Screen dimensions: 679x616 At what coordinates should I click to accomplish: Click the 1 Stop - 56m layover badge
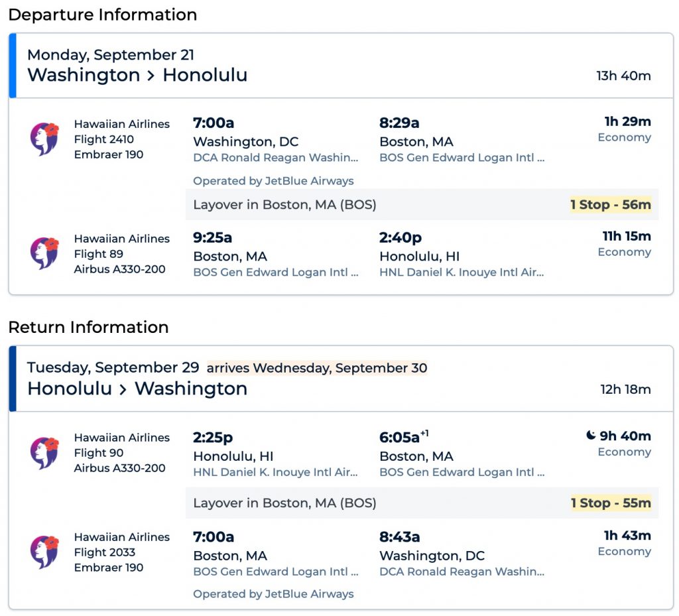pos(610,205)
